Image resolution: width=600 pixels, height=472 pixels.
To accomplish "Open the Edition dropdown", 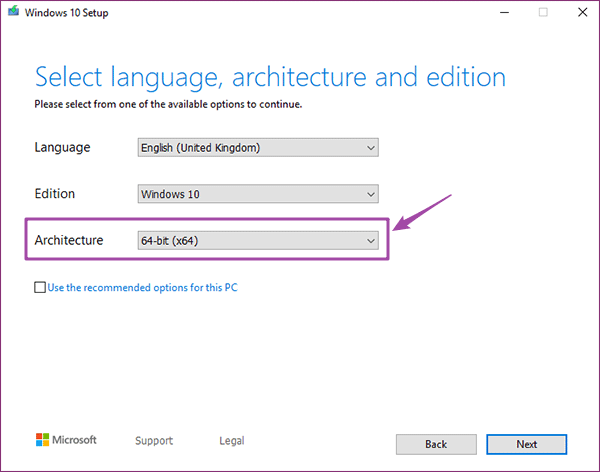I will (258, 194).
